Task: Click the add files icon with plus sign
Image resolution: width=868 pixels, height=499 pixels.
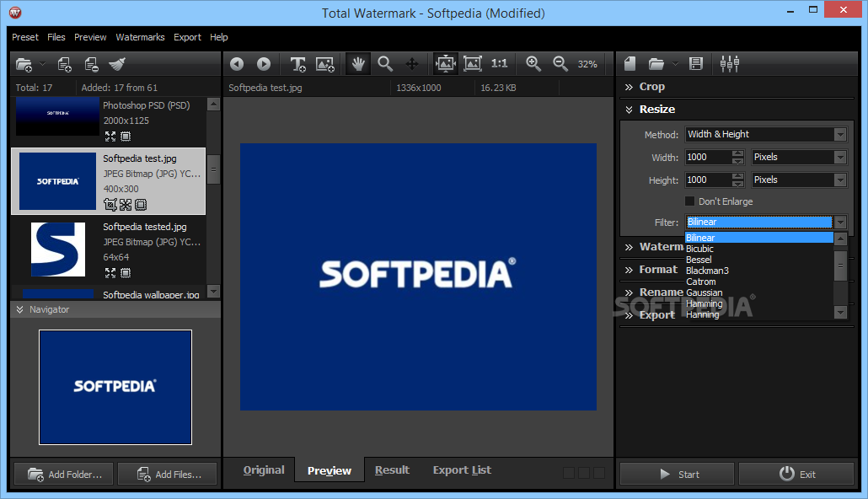Action: [65, 64]
